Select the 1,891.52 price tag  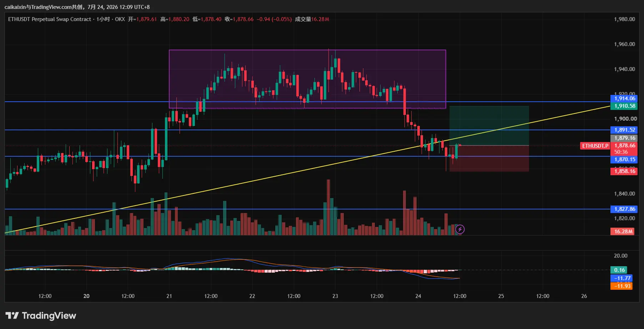(625, 130)
